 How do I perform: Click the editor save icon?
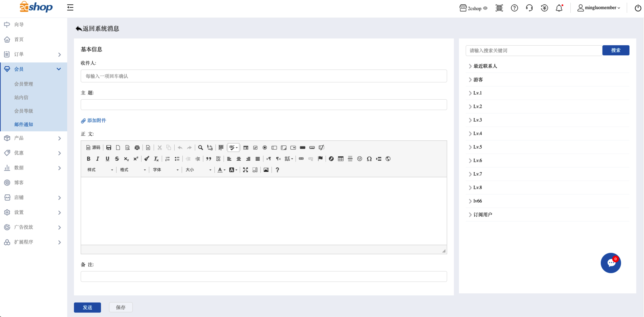(109, 148)
